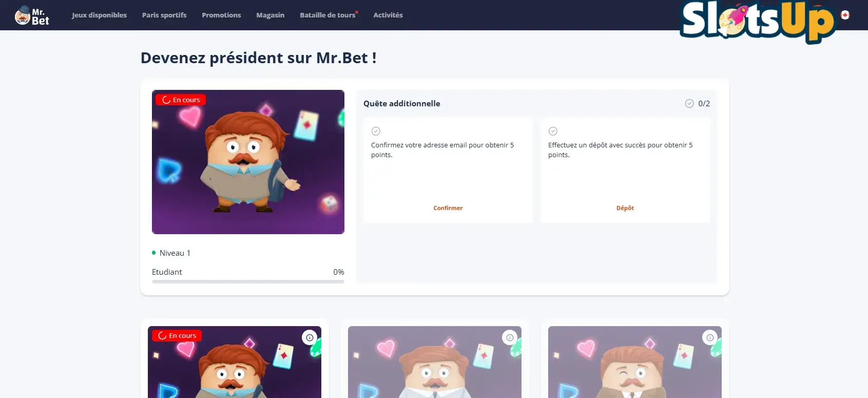Click info icon on the first level card

click(310, 337)
